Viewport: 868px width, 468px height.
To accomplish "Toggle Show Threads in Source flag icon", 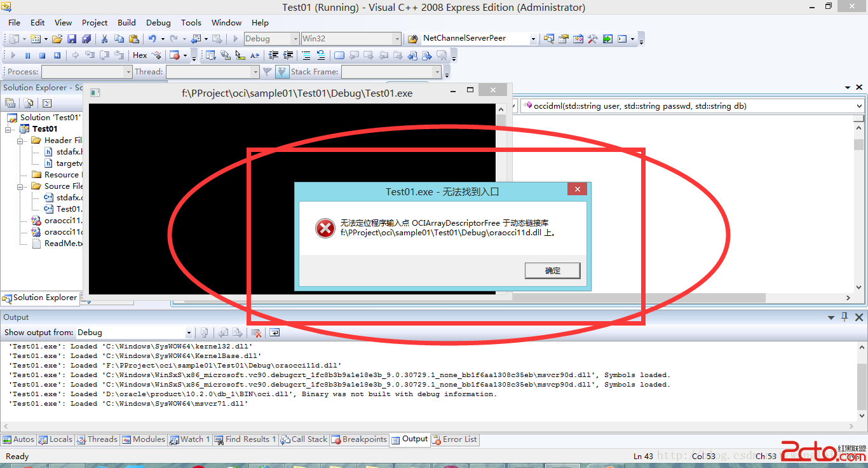I will pos(282,72).
